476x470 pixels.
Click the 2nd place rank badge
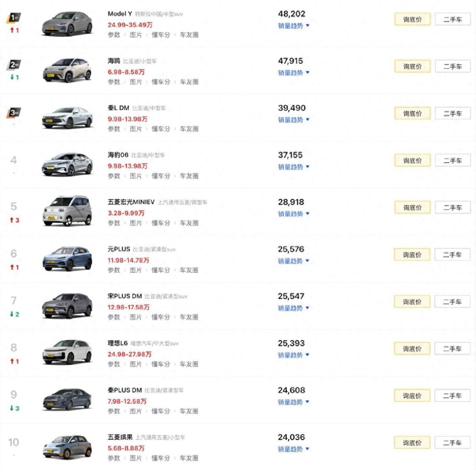point(15,65)
